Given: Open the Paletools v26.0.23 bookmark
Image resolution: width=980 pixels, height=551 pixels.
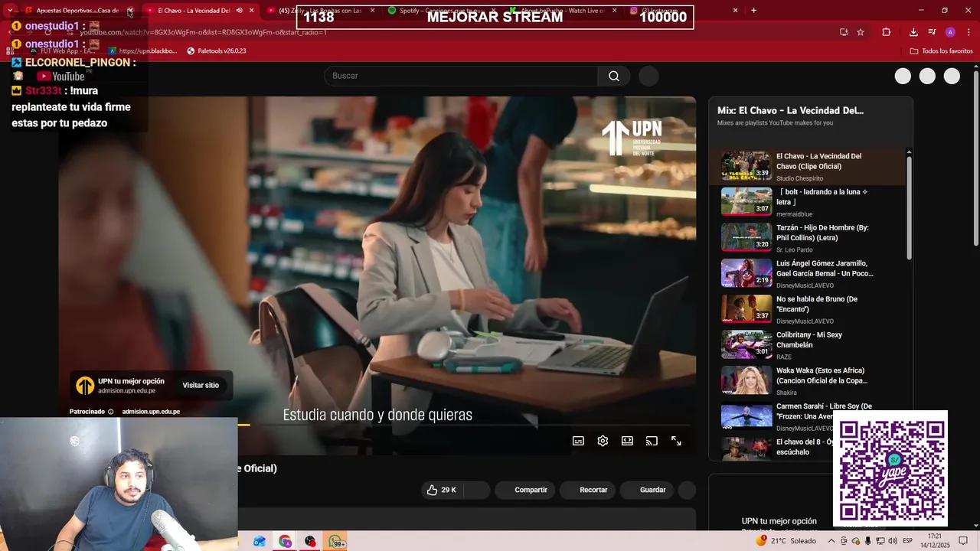Looking at the screenshot, I should coord(217,51).
